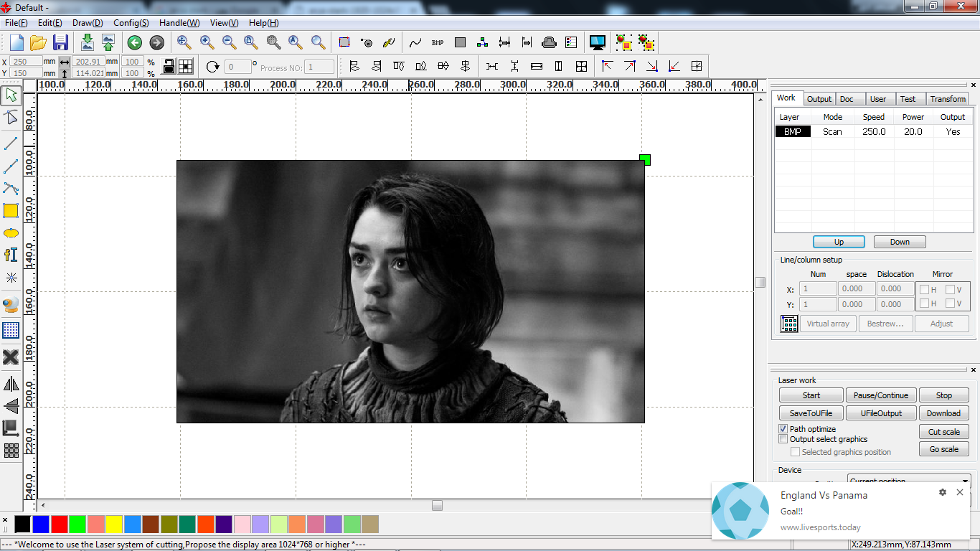Click the rotate icon beside the angle field
Screen dimensions: 980x551
[212, 67]
